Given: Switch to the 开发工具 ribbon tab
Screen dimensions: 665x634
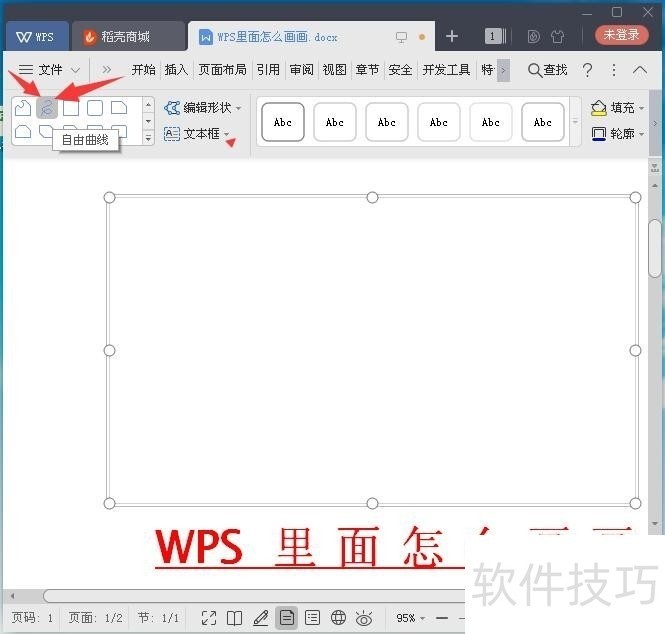Looking at the screenshot, I should (x=447, y=70).
